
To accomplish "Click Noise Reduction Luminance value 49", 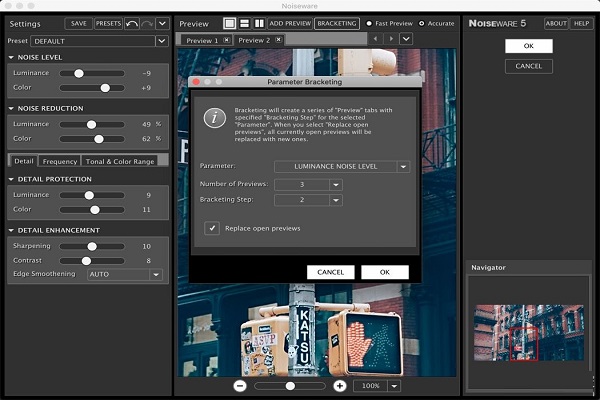I will coord(146,124).
